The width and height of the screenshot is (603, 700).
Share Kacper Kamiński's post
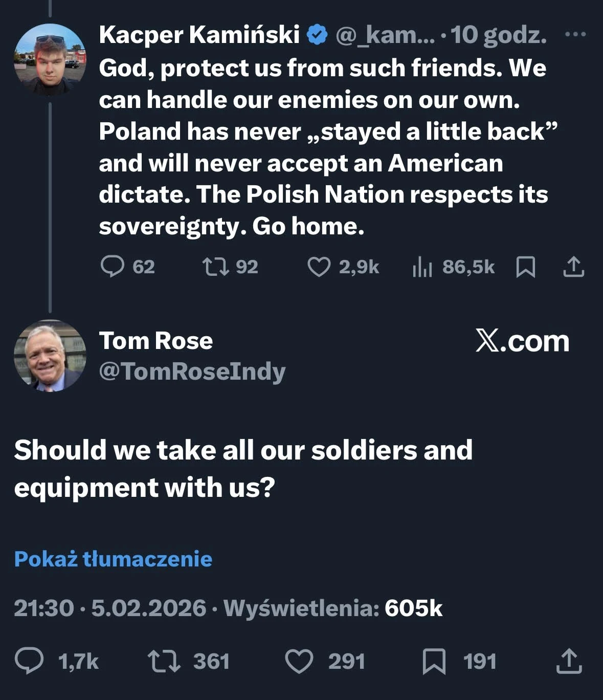[573, 267]
